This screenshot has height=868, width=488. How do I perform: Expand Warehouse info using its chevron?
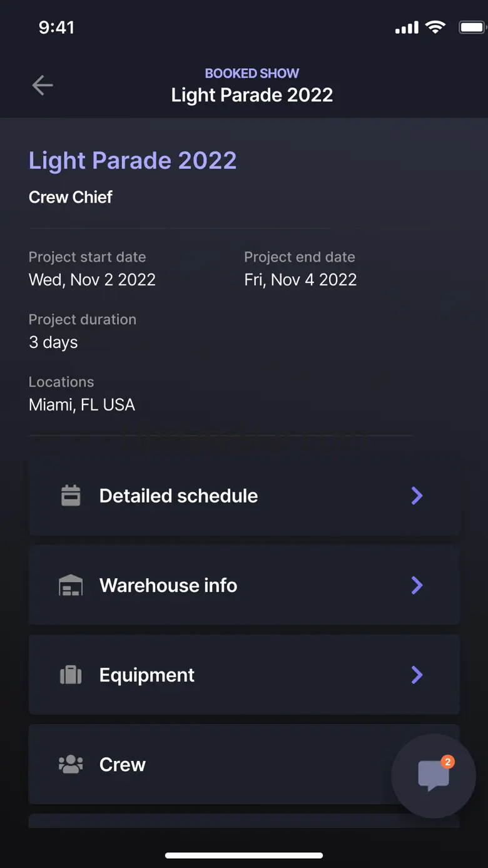[x=417, y=585]
